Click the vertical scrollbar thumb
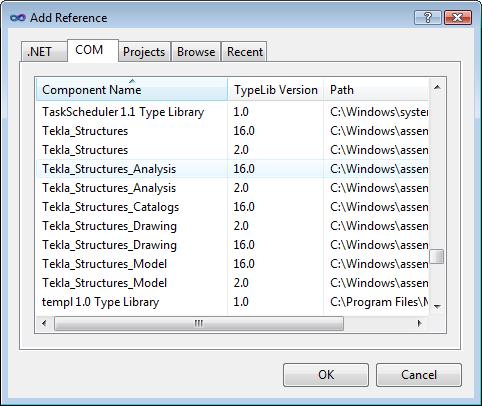This screenshot has width=482, height=406. tap(437, 257)
